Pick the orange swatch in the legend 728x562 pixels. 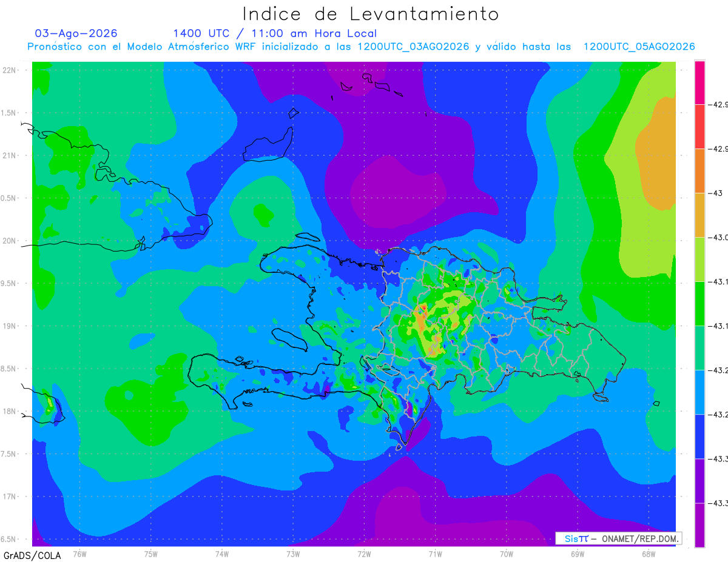click(699, 170)
